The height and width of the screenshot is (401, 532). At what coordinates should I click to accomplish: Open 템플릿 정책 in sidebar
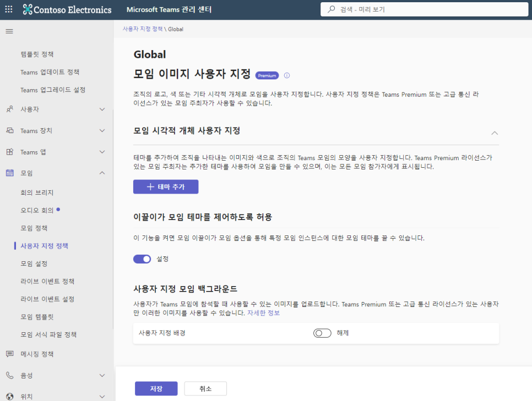click(x=37, y=54)
